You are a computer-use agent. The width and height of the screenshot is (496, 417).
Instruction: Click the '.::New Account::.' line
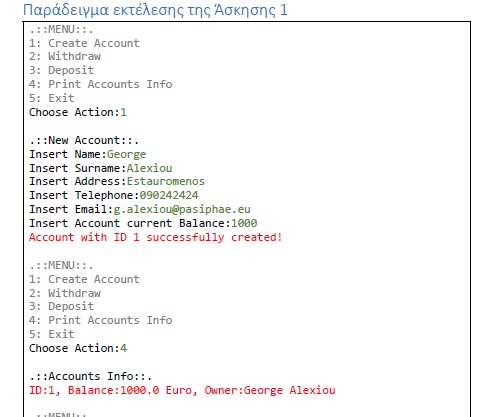[x=84, y=140]
